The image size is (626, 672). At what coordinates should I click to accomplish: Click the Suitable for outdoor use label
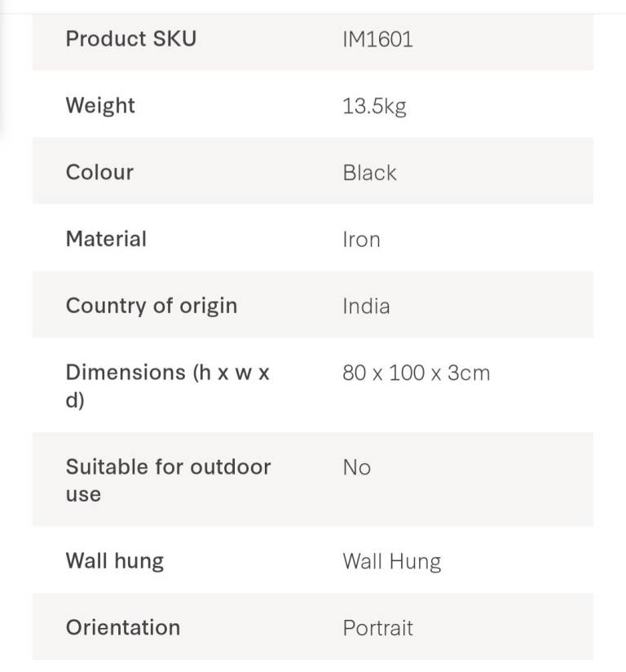click(168, 480)
